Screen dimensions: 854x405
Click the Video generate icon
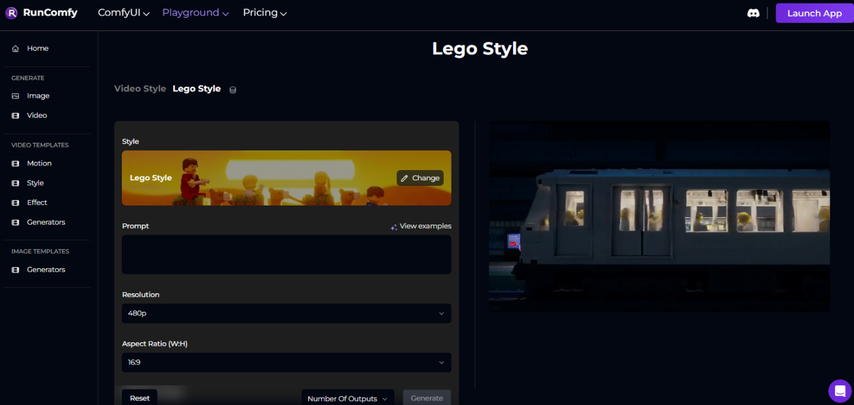coord(15,115)
